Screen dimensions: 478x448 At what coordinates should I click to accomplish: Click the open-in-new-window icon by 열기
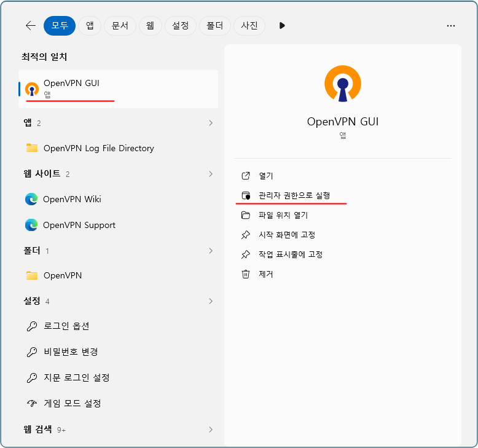click(246, 176)
